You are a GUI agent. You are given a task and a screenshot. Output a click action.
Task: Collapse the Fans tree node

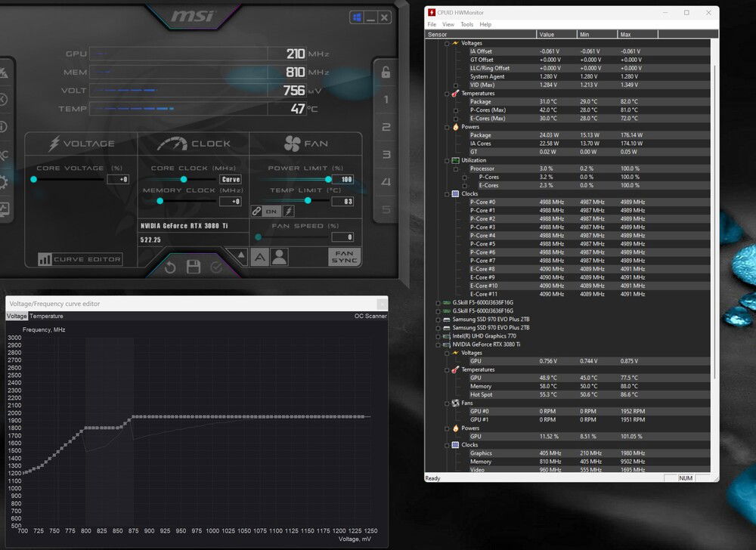[x=447, y=403]
